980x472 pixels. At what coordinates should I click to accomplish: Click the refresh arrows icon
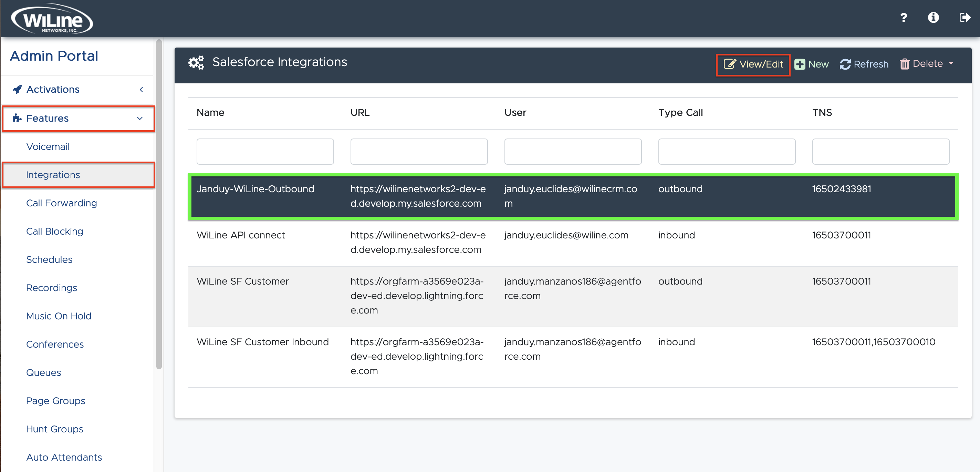(x=845, y=64)
